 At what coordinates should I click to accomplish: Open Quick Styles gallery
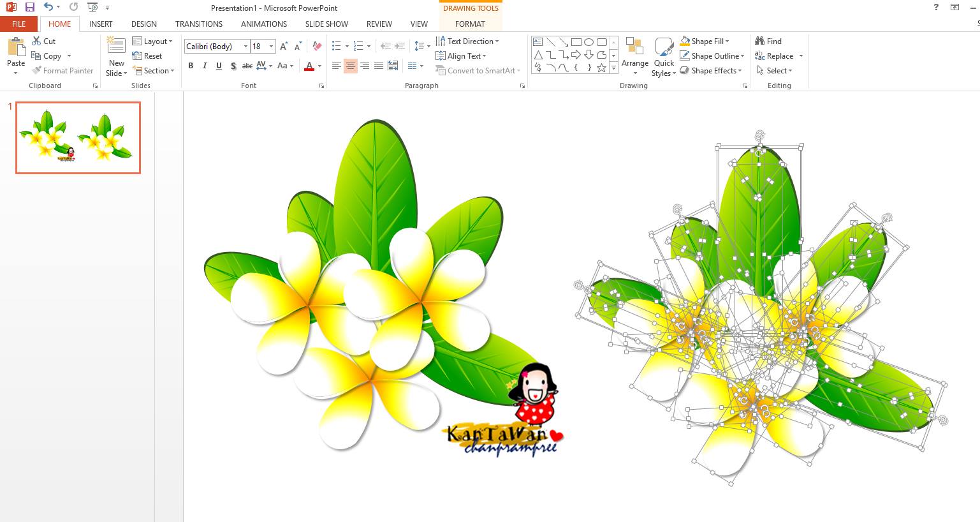click(x=664, y=57)
